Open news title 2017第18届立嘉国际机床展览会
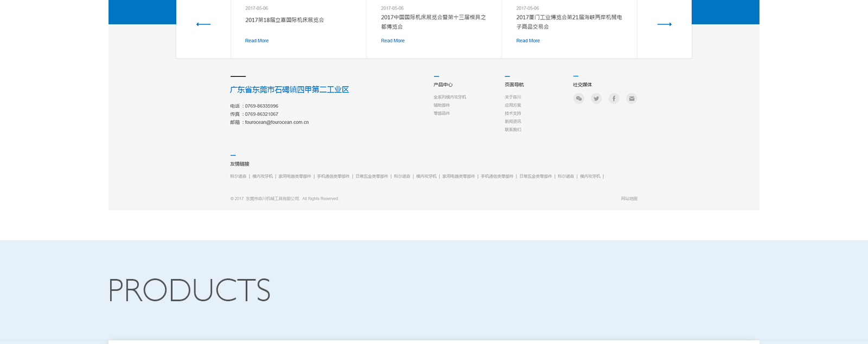Image resolution: width=868 pixels, height=344 pixels. coord(284,20)
